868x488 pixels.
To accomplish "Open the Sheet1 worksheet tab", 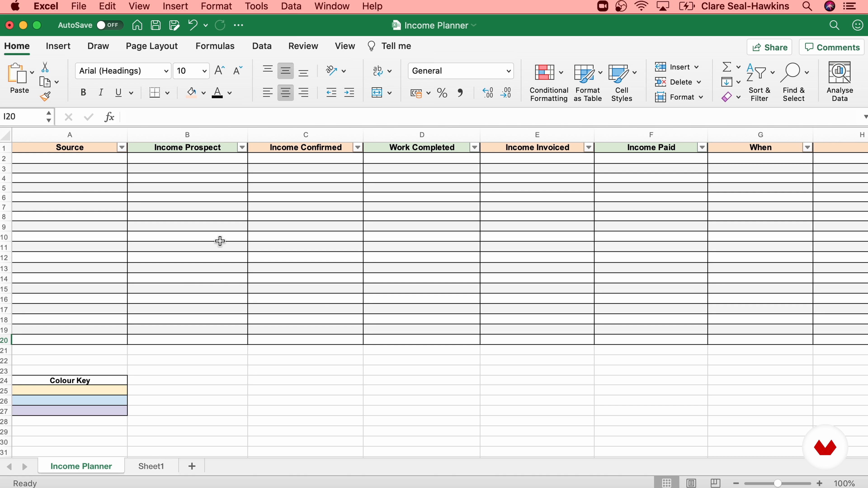I will tap(151, 466).
